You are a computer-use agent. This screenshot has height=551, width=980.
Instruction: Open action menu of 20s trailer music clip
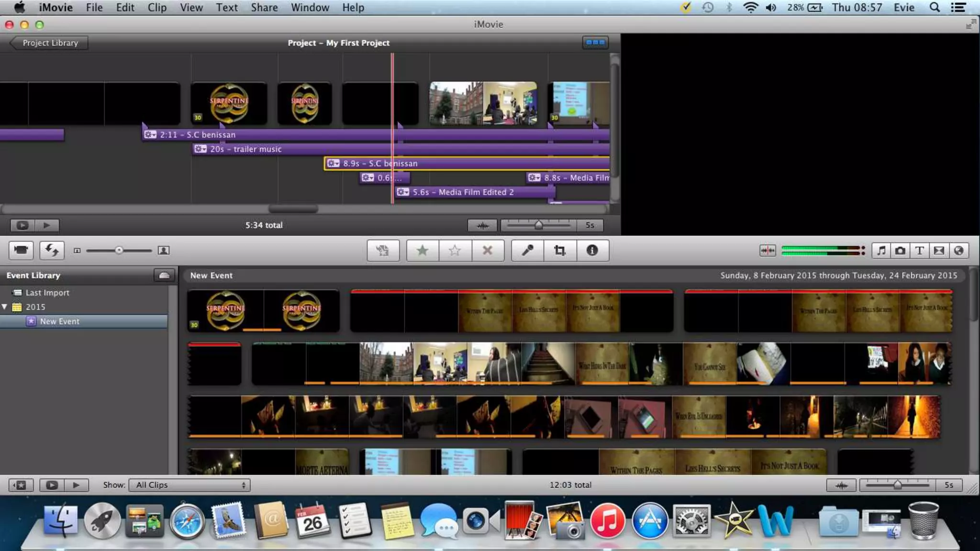(200, 149)
